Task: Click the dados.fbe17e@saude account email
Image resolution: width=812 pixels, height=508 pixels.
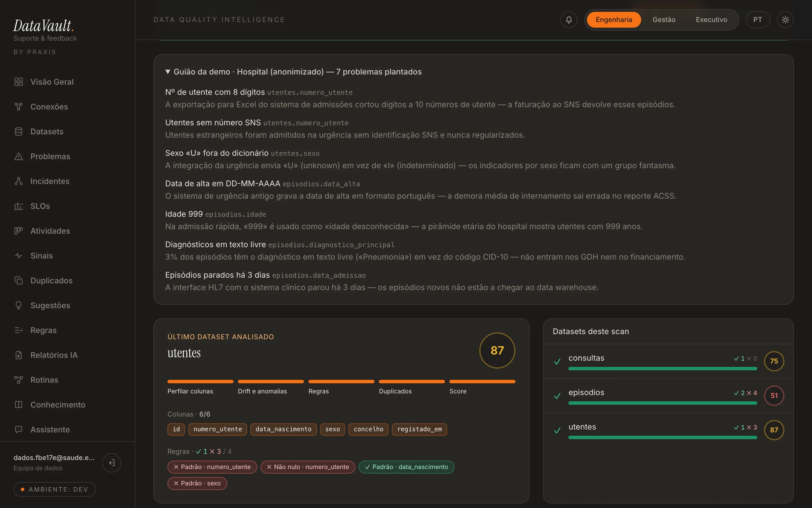Action: pos(54,457)
